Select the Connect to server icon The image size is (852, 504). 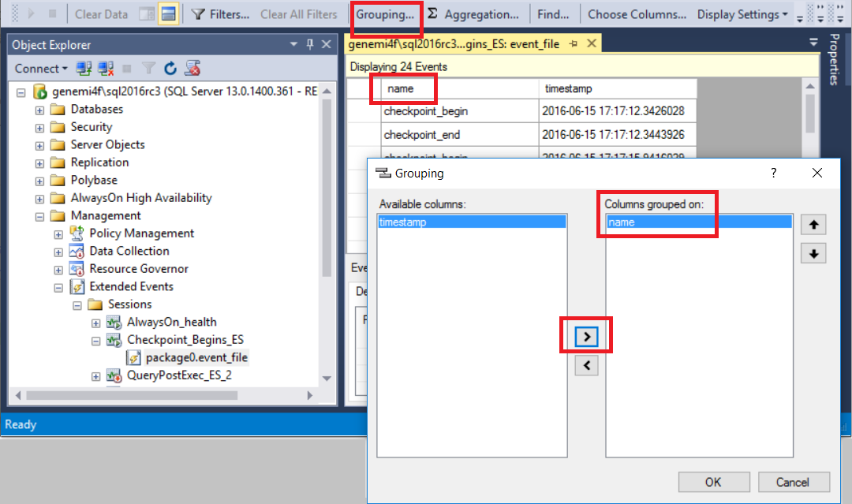coord(84,69)
